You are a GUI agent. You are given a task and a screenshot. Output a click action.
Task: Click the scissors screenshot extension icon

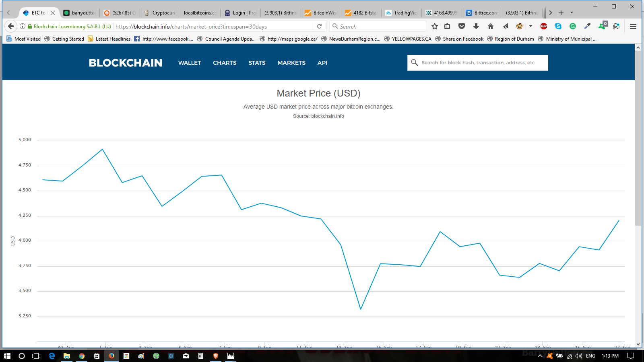pyautogui.click(x=616, y=27)
